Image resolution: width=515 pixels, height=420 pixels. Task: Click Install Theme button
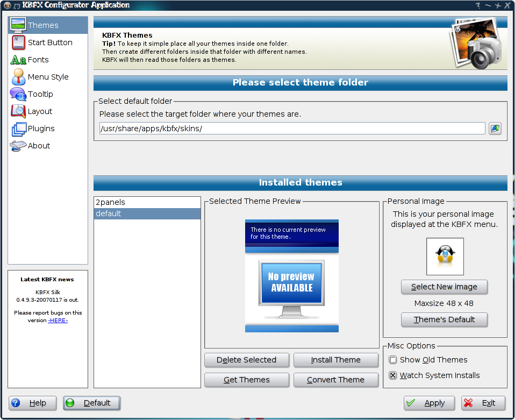pyautogui.click(x=335, y=360)
